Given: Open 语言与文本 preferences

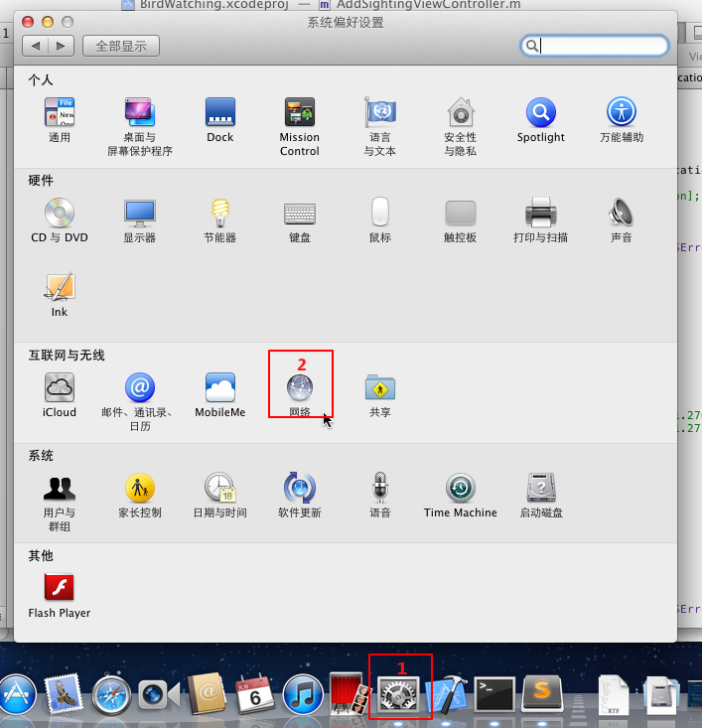Looking at the screenshot, I should 379,127.
